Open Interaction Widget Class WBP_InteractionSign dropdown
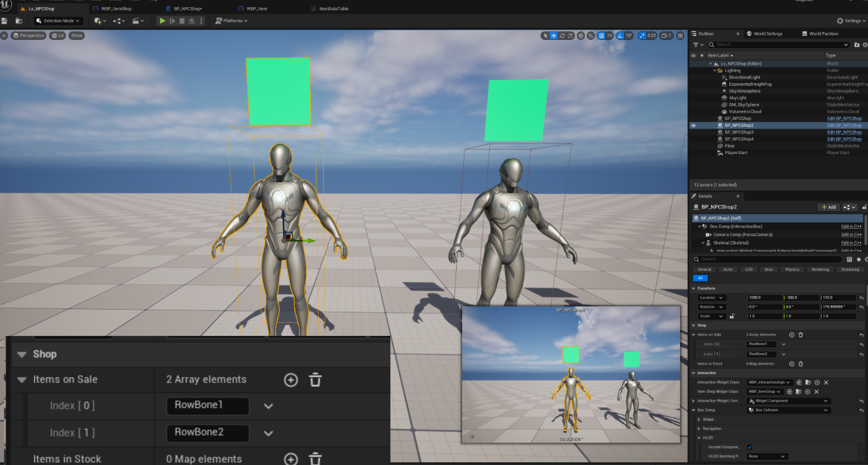The height and width of the screenshot is (465, 868). click(x=769, y=382)
